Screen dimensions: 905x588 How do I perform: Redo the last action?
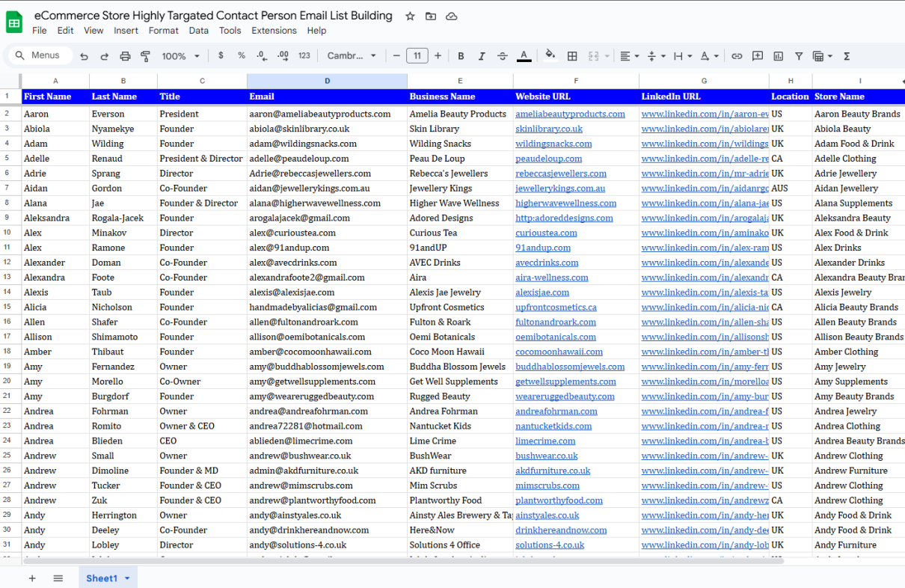105,56
